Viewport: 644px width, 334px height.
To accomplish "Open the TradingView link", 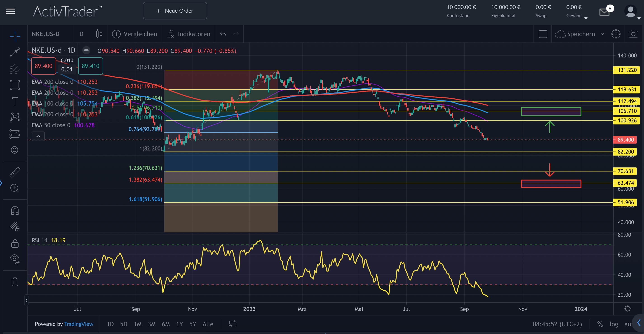I will pos(78,324).
